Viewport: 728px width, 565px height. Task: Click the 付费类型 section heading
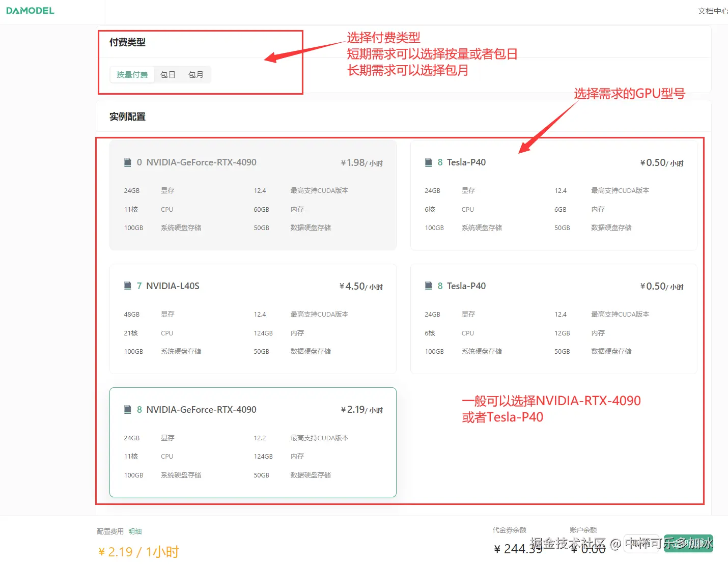click(x=127, y=42)
